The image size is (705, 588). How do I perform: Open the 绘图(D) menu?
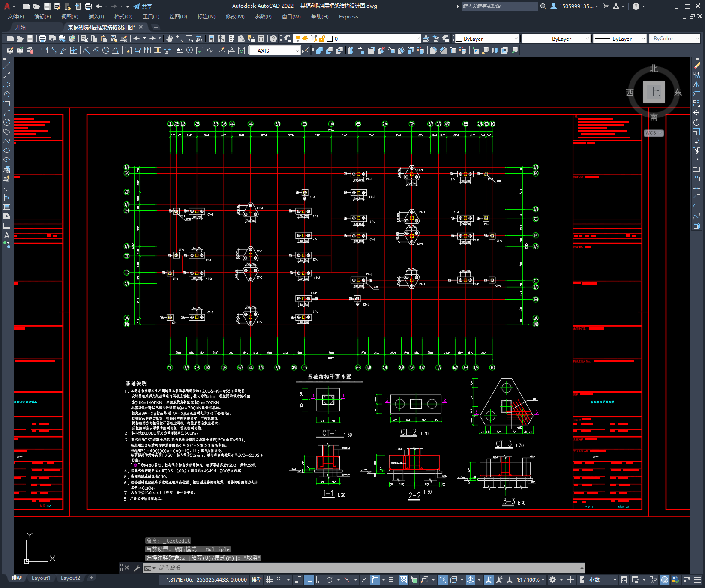pos(178,17)
